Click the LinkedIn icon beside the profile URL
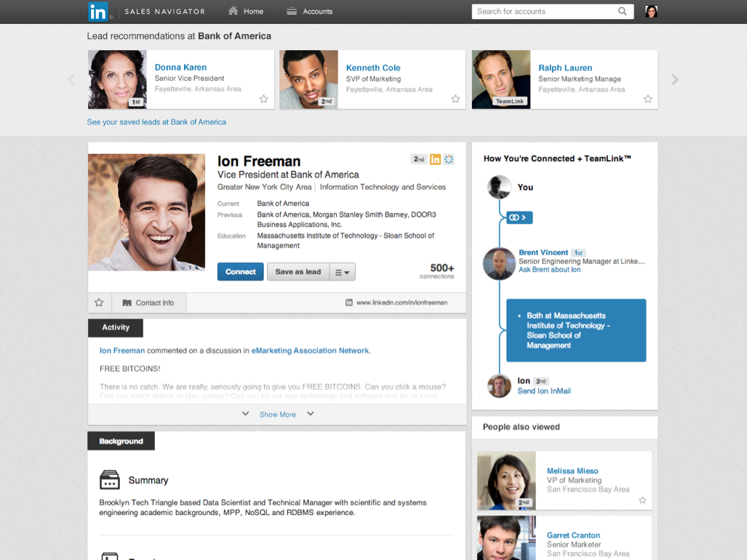The width and height of the screenshot is (747, 560). 348,303
